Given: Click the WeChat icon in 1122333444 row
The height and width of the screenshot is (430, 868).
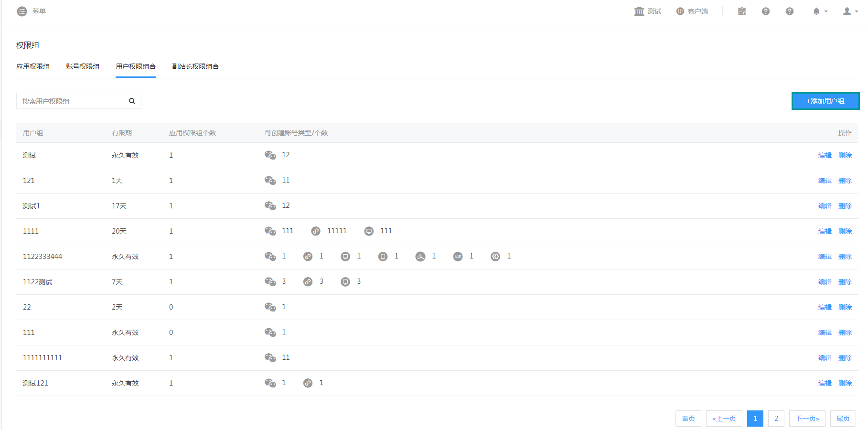Looking at the screenshot, I should (x=270, y=256).
